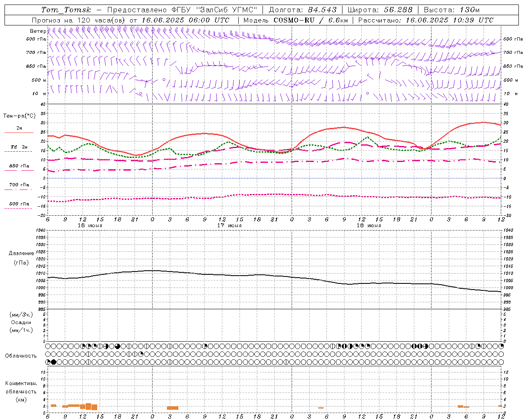Click the 17 июня date label
This screenshot has width=525, height=420.
(229, 226)
